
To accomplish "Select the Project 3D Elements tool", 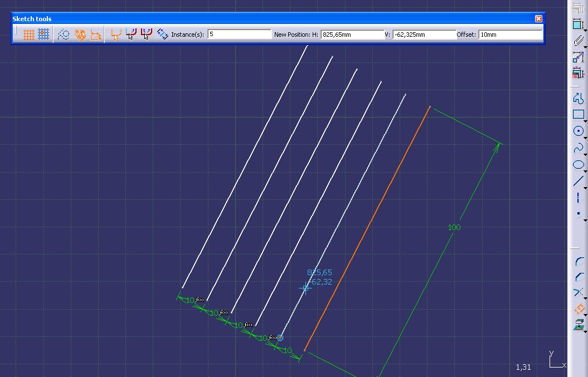I will [579, 325].
